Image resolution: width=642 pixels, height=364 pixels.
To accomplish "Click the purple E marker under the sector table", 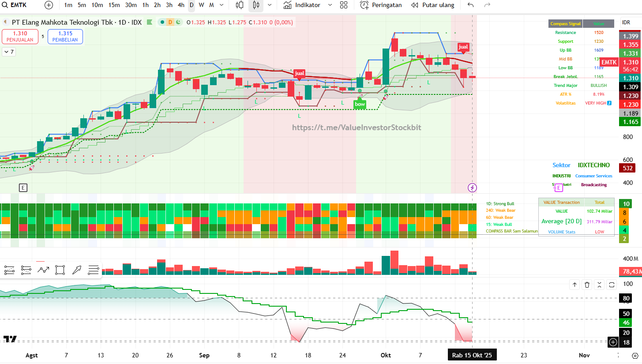I will tap(558, 188).
